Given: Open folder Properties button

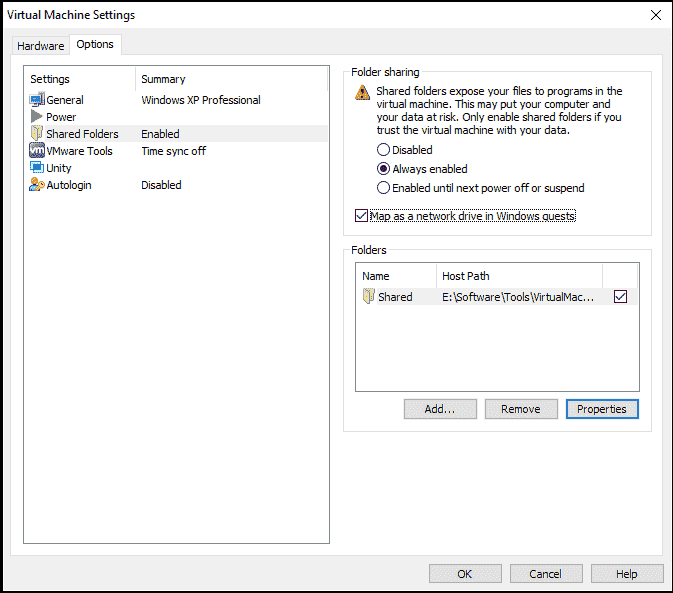Looking at the screenshot, I should click(601, 409).
